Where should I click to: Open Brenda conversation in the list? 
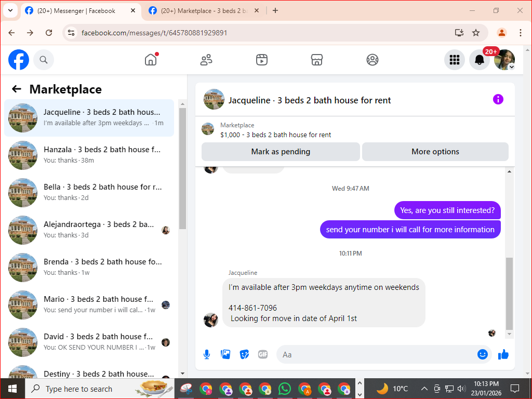89,267
